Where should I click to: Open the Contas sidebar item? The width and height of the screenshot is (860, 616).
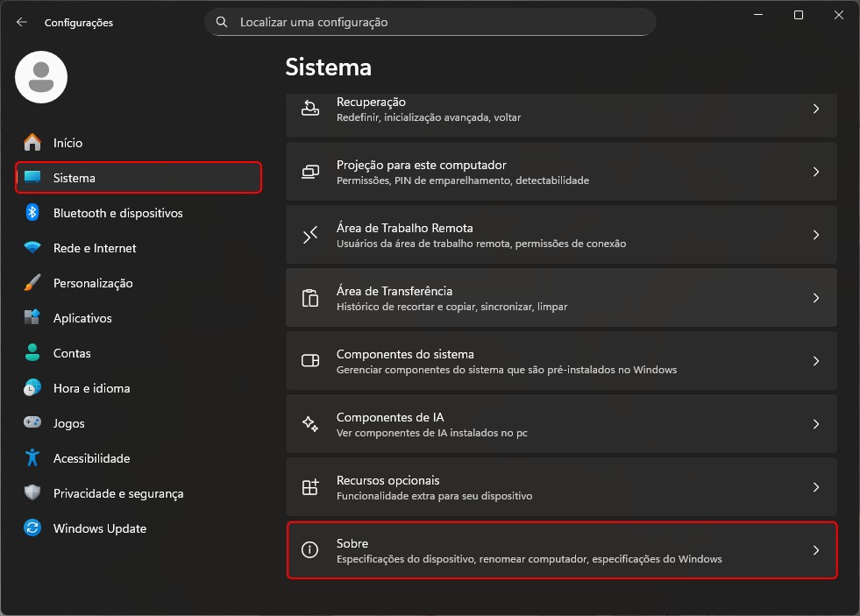[x=72, y=353]
